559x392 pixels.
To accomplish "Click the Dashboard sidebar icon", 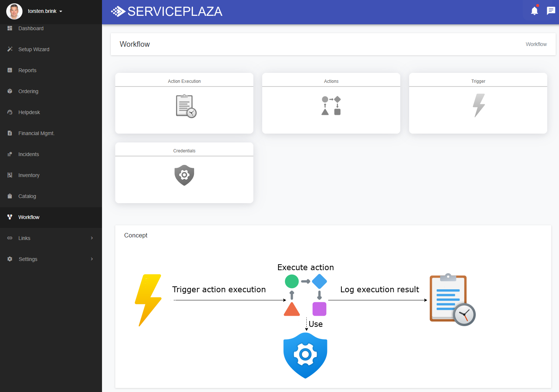I will 10,28.
